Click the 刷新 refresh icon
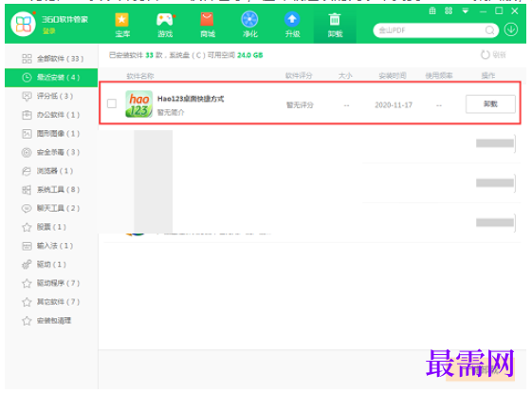The width and height of the screenshot is (532, 393). pyautogui.click(x=486, y=55)
